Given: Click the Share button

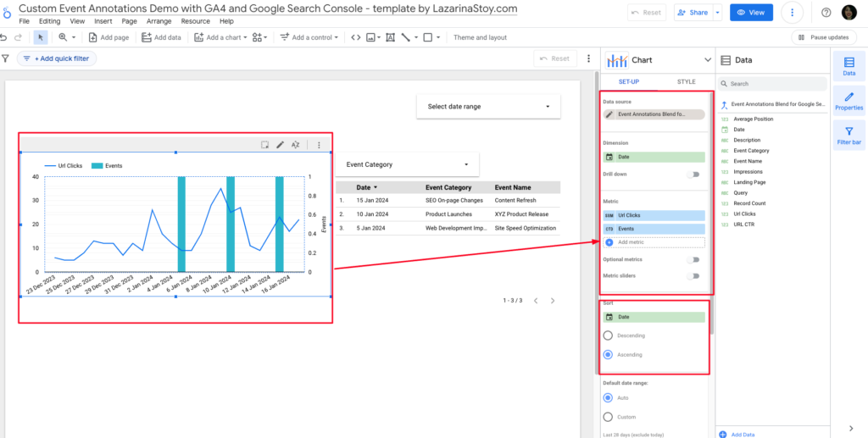Looking at the screenshot, I should 693,12.
